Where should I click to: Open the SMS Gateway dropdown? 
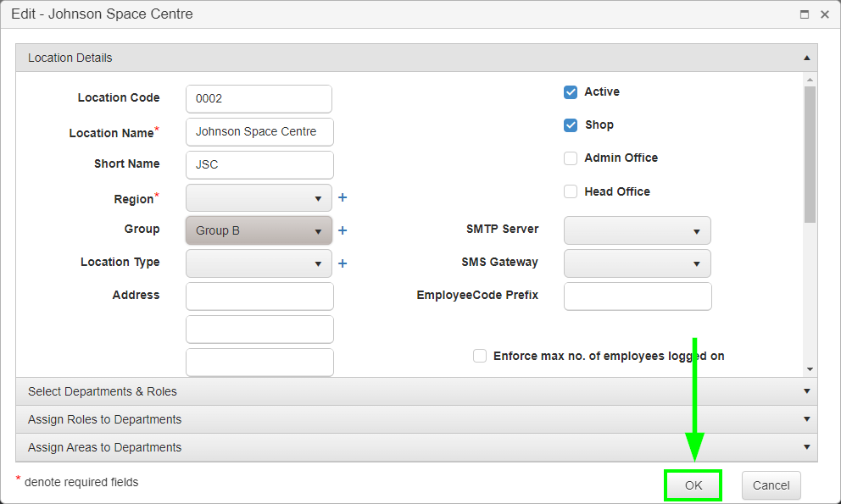638,263
